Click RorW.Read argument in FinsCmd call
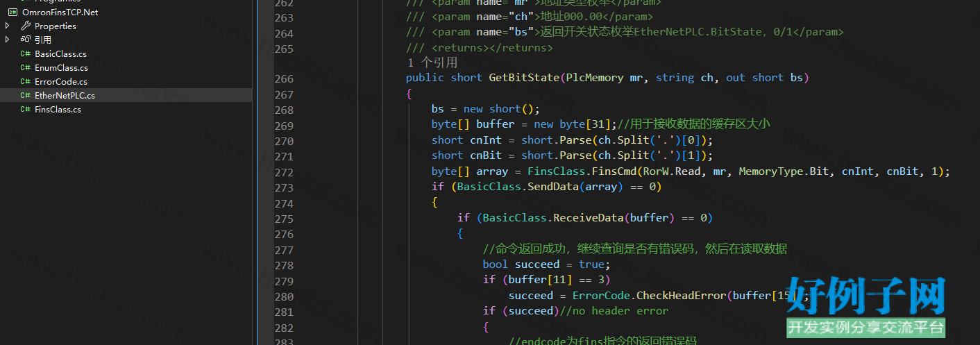 [x=673, y=171]
